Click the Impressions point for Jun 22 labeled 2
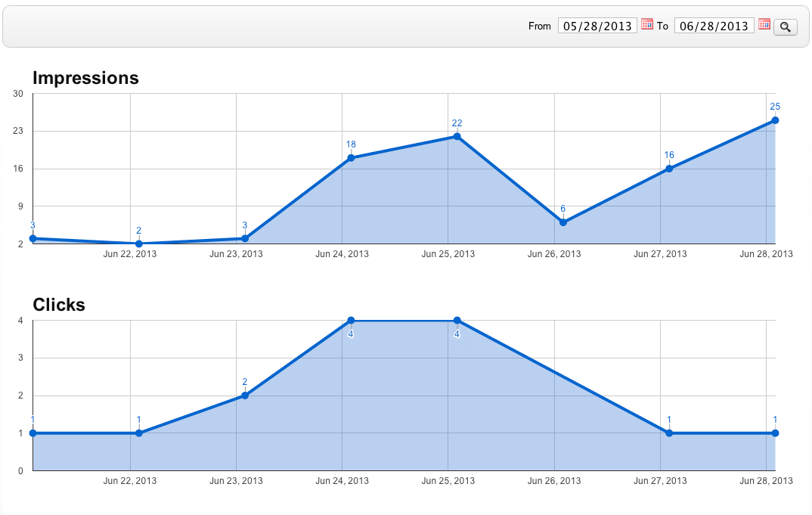This screenshot has width=812, height=515. tap(138, 244)
